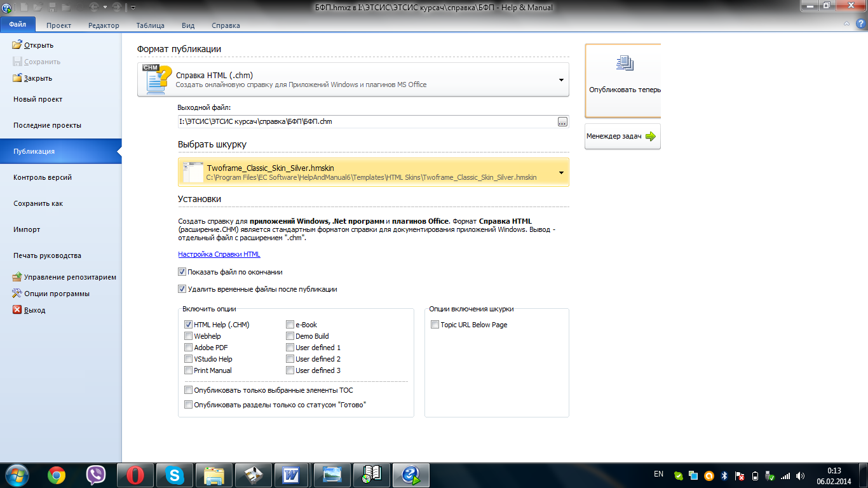This screenshot has width=868, height=488.
Task: Open Opera from the taskbar
Action: pyautogui.click(x=135, y=475)
